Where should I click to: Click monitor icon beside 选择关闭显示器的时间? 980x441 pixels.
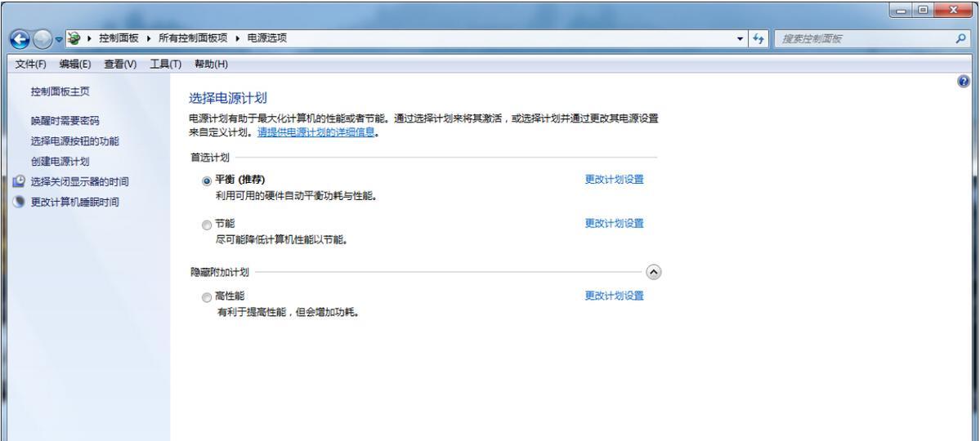click(19, 182)
